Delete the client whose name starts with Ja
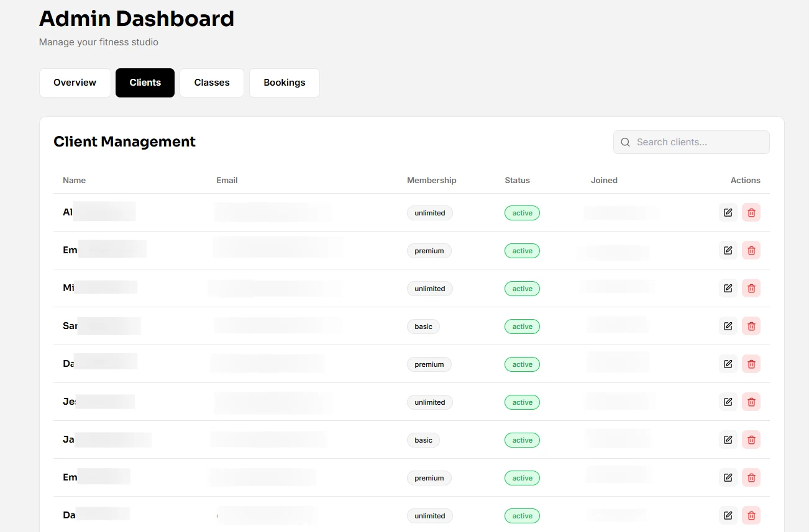Viewport: 809px width, 532px height. tap(751, 440)
